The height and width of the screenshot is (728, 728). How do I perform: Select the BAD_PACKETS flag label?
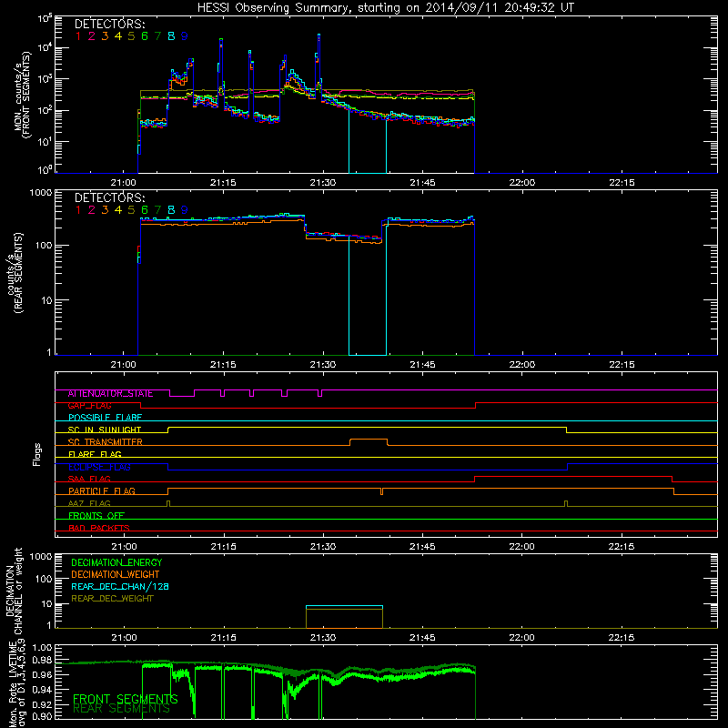click(x=99, y=529)
